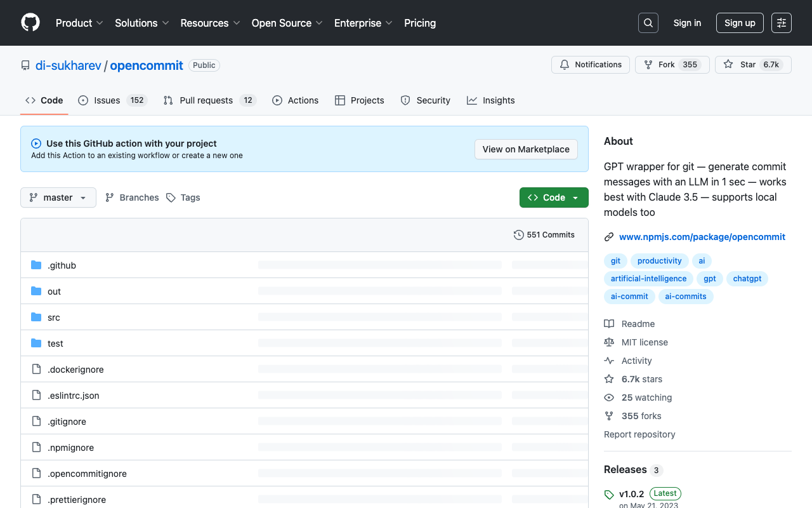Click the star icon in Star button

click(728, 65)
